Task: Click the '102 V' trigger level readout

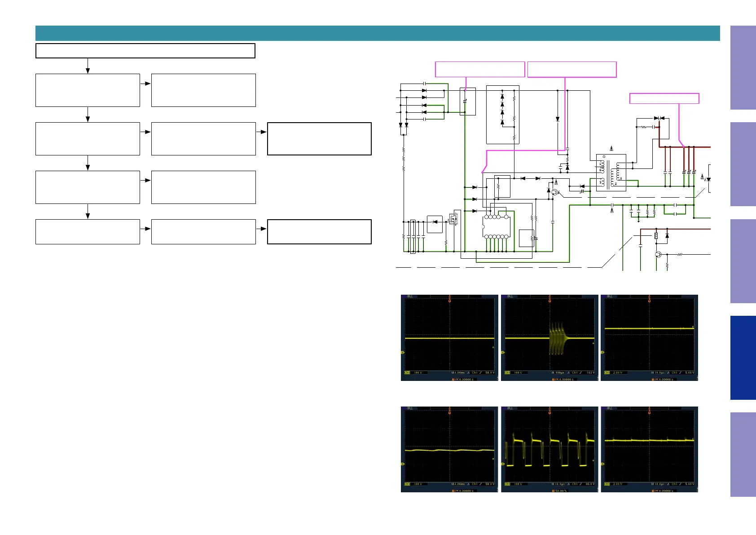Action: (591, 373)
